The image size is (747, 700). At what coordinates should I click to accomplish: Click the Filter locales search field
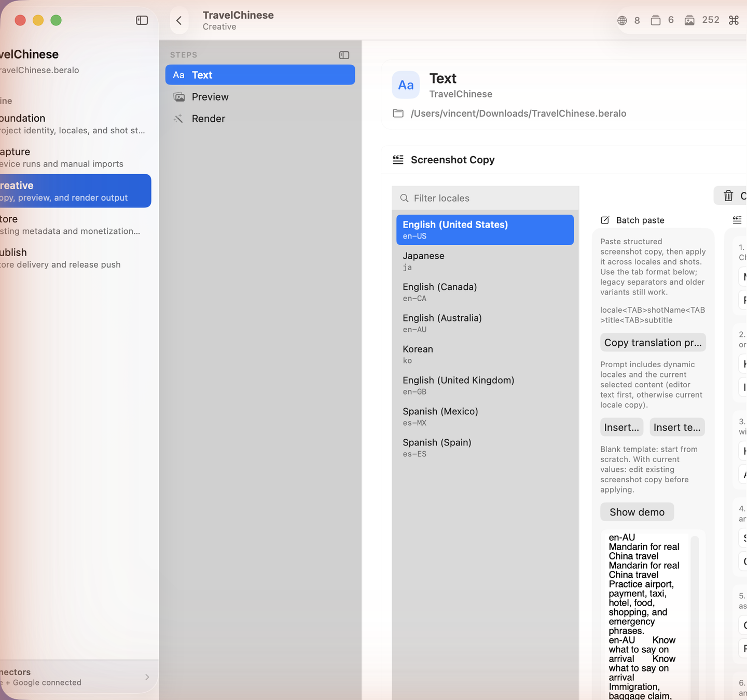pos(486,198)
